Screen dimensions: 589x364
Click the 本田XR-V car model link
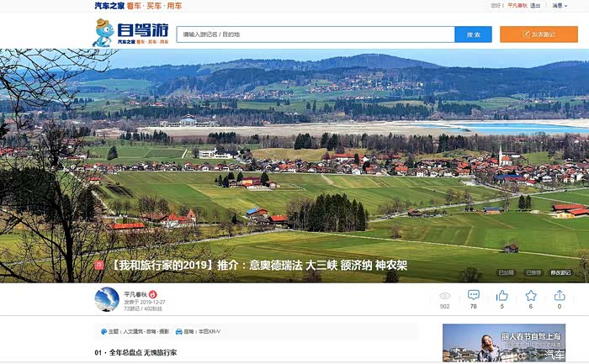click(x=210, y=331)
